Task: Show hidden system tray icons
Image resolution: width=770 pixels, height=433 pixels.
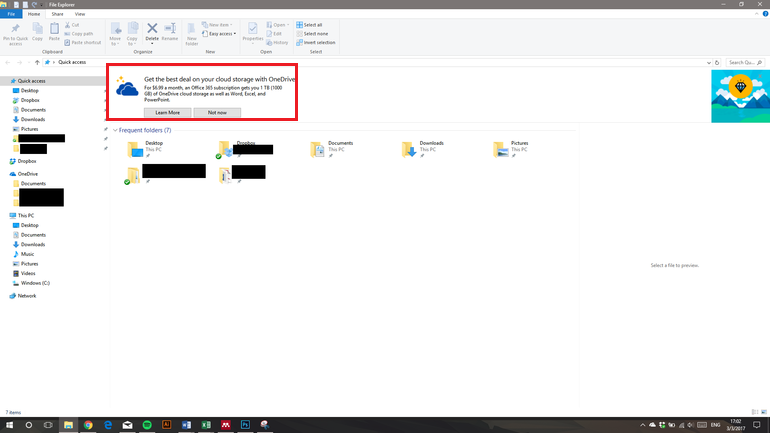Action: click(642, 425)
